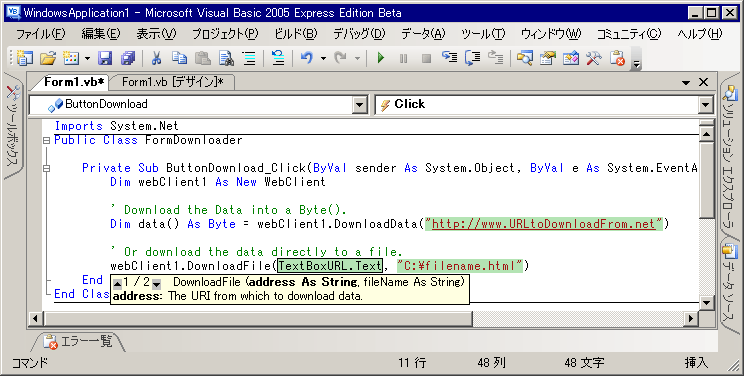This screenshot has height=376, width=744.
Task: Open the Properties Window toolbar icon
Action: click(x=548, y=58)
